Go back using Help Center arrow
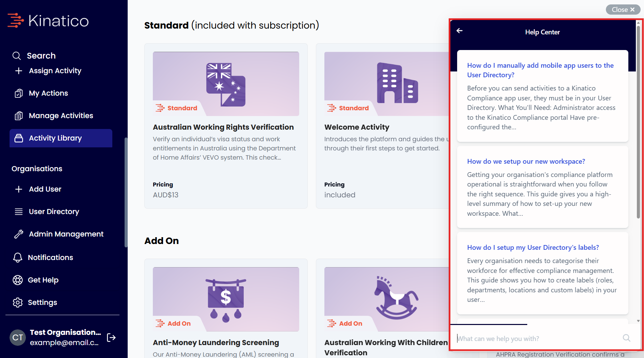The image size is (644, 358). tap(460, 31)
